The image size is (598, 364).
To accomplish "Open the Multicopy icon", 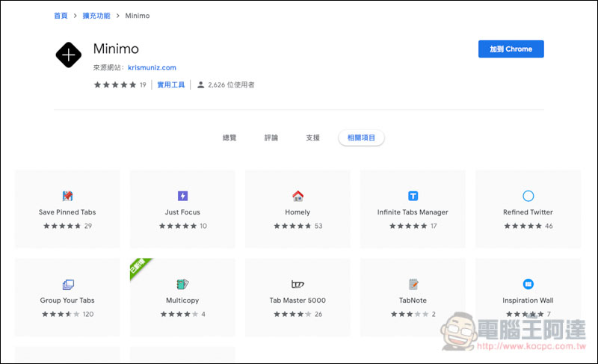I will [x=182, y=284].
